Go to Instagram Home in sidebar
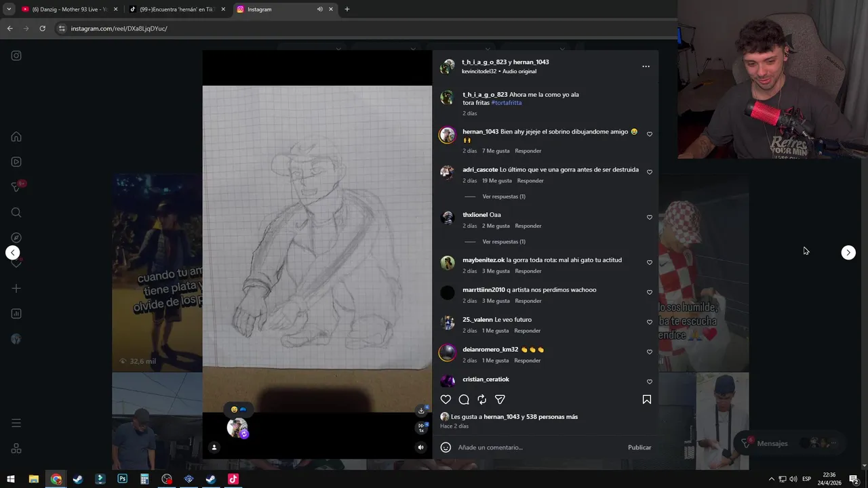 16,136
